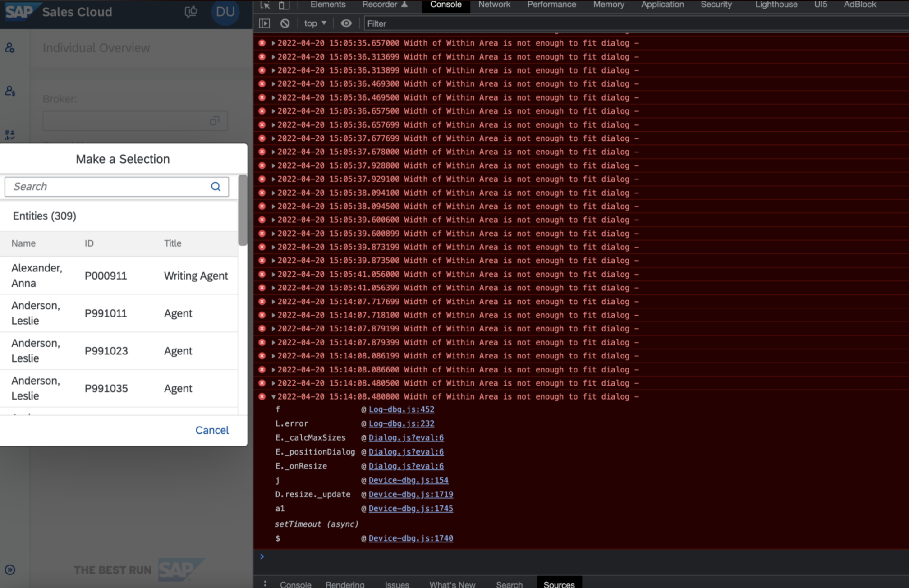Image resolution: width=909 pixels, height=588 pixels.
Task: Open Broker value help icon
Action: click(215, 121)
